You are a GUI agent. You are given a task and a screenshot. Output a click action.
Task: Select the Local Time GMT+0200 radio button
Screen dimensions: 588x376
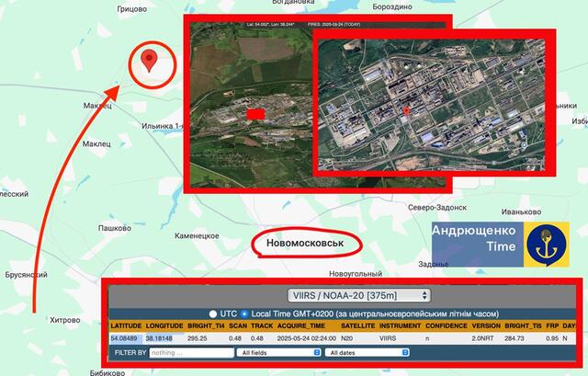click(x=245, y=313)
